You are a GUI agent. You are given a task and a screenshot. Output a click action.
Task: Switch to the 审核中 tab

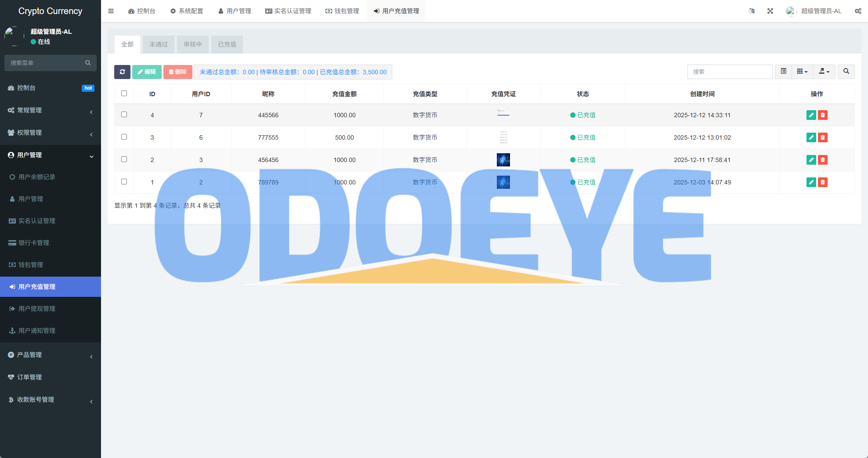pos(193,44)
